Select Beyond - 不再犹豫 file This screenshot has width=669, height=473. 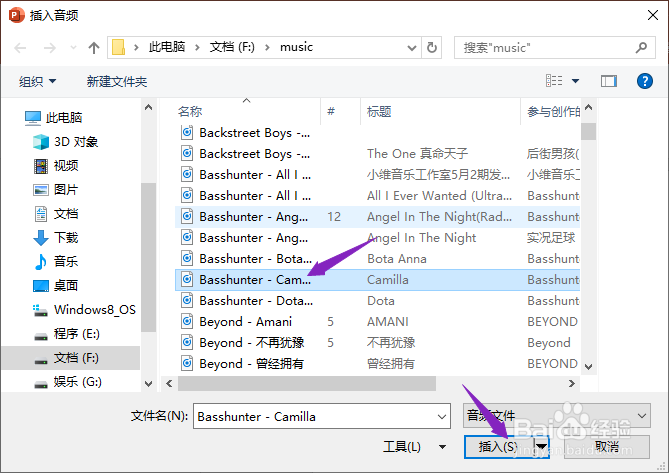coord(377,342)
